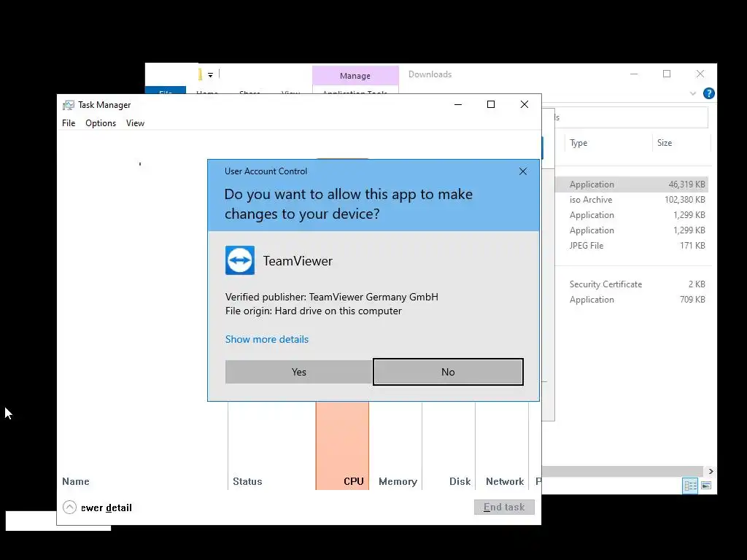This screenshot has width=747, height=560.
Task: Select the 709 KB Application row
Action: (x=632, y=300)
